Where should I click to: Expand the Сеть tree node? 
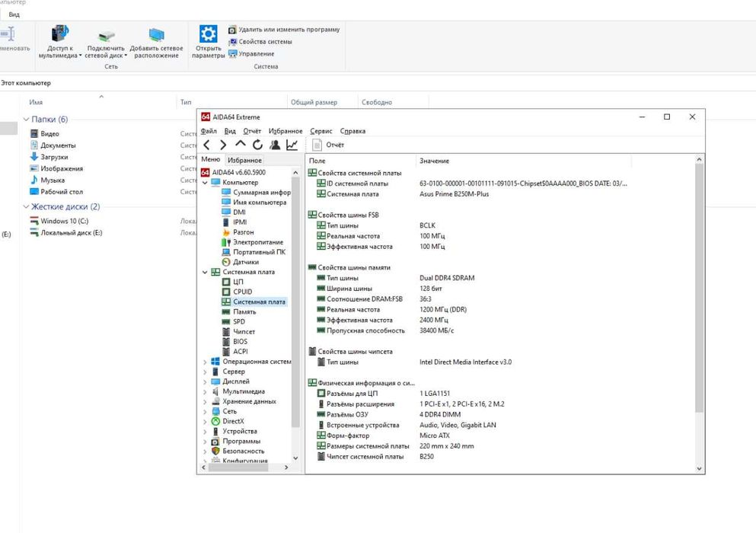(x=205, y=412)
